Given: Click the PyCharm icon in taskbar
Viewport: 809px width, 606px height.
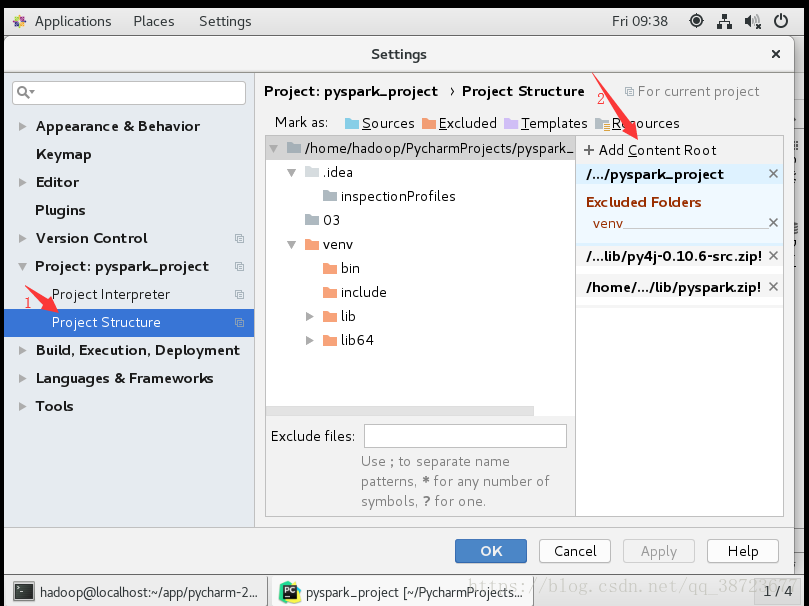Looking at the screenshot, I should coord(289,592).
